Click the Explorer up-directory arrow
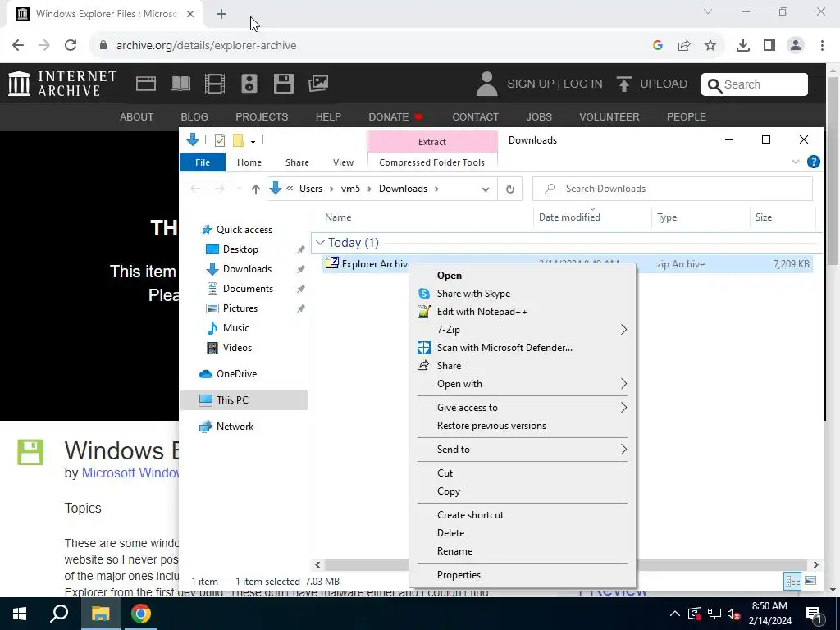 [256, 189]
